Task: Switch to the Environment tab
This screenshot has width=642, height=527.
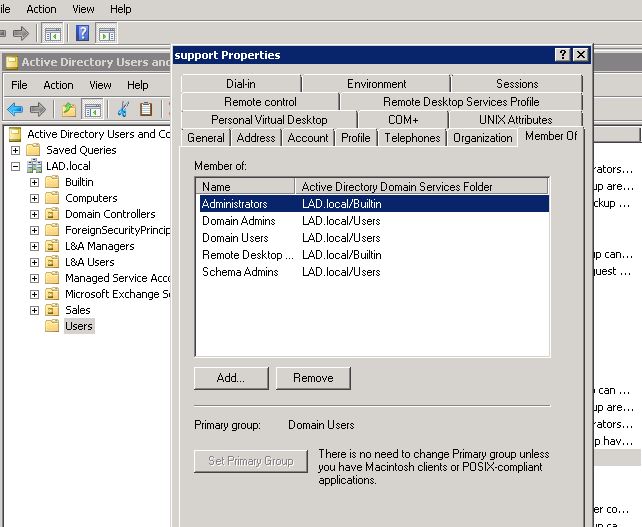Action: point(376,84)
